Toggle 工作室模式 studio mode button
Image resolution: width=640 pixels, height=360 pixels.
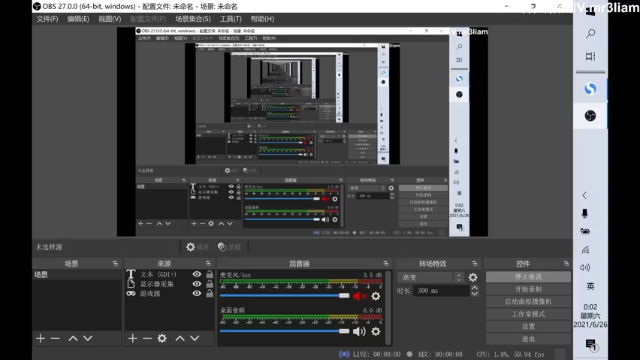click(x=528, y=314)
